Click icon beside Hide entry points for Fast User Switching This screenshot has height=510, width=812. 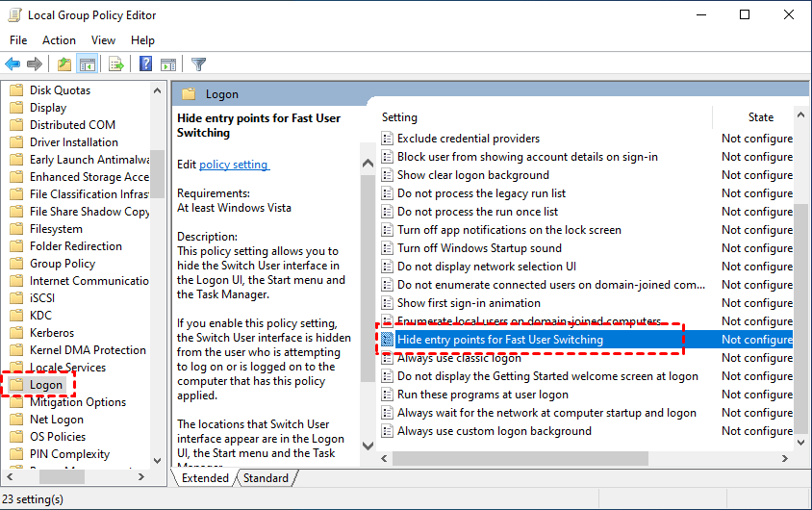pos(387,340)
